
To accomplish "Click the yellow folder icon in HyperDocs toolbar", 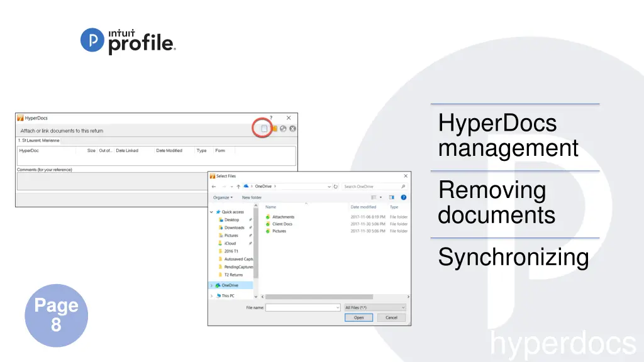I will (x=274, y=128).
